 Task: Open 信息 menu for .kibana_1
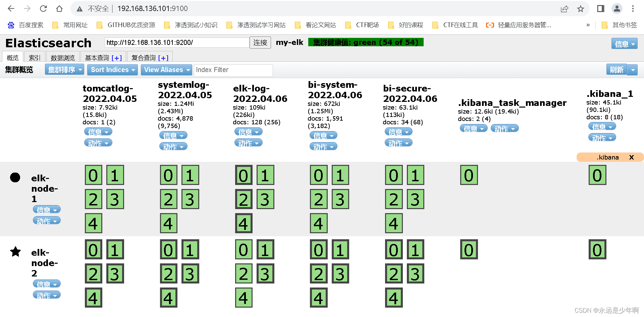point(602,127)
